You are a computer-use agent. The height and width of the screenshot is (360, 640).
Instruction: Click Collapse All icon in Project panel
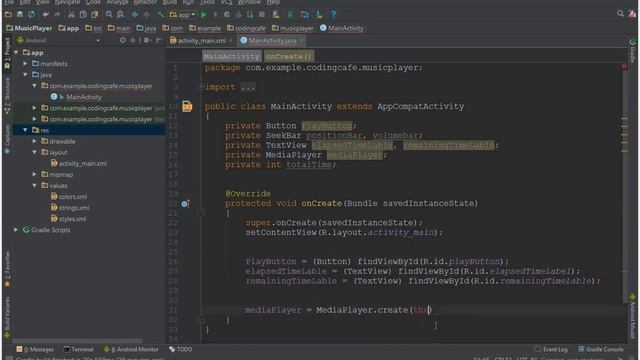coord(133,40)
